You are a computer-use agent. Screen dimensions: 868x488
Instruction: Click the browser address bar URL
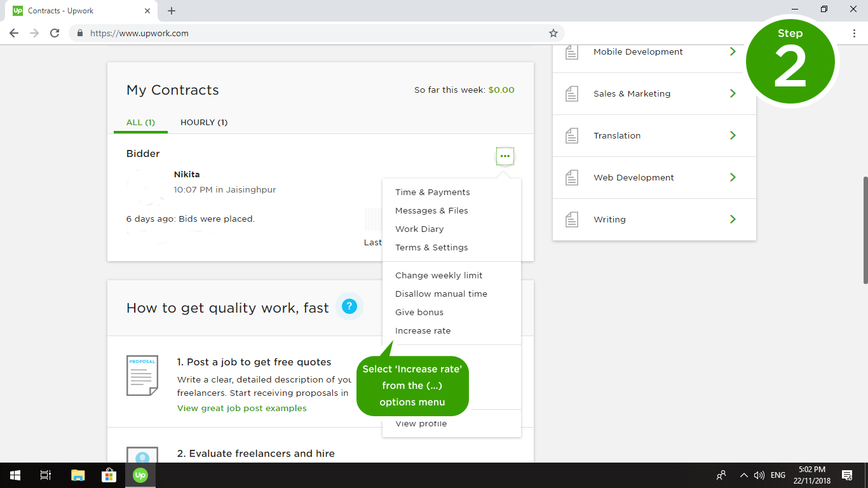point(139,33)
